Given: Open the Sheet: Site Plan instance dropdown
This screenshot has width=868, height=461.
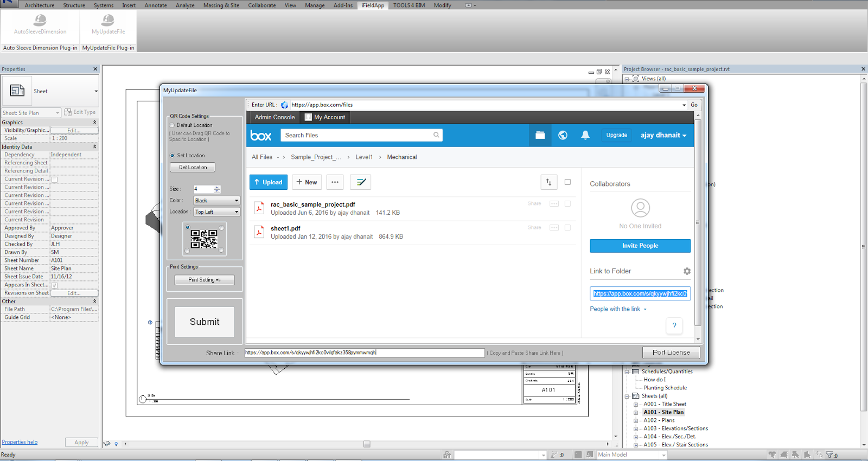Looking at the screenshot, I should click(31, 113).
